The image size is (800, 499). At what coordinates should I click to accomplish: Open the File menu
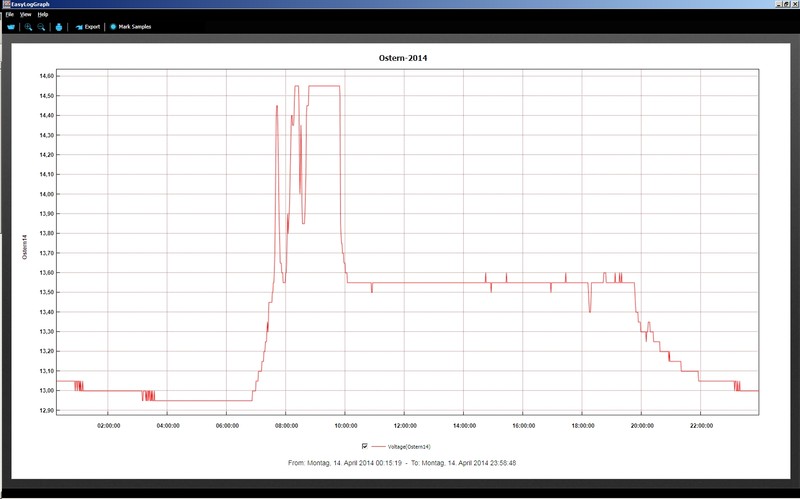point(9,15)
